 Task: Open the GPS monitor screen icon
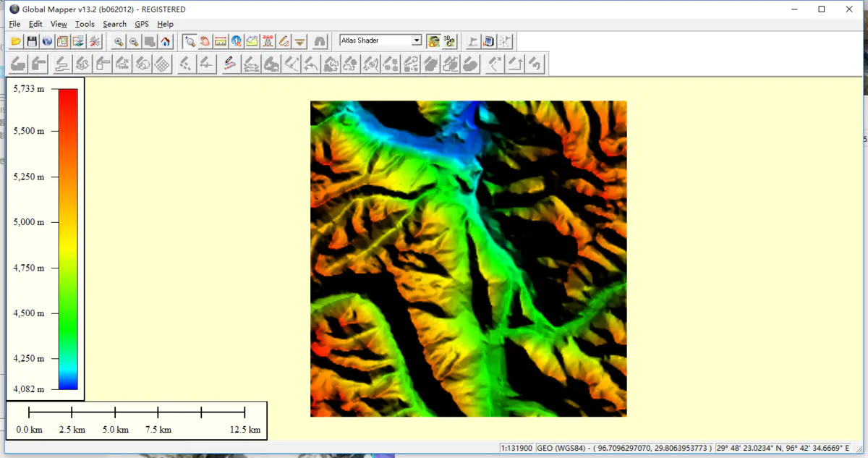click(x=489, y=41)
